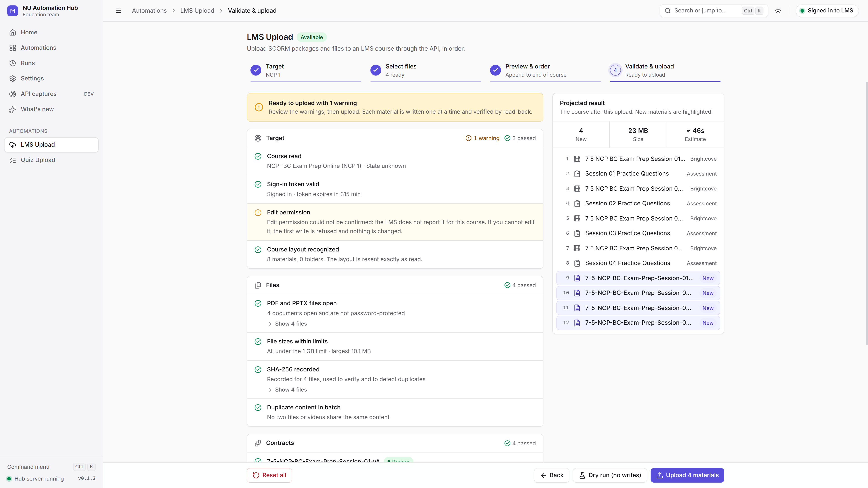Go to the Select files step
Image resolution: width=868 pixels, height=488 pixels.
pos(425,71)
